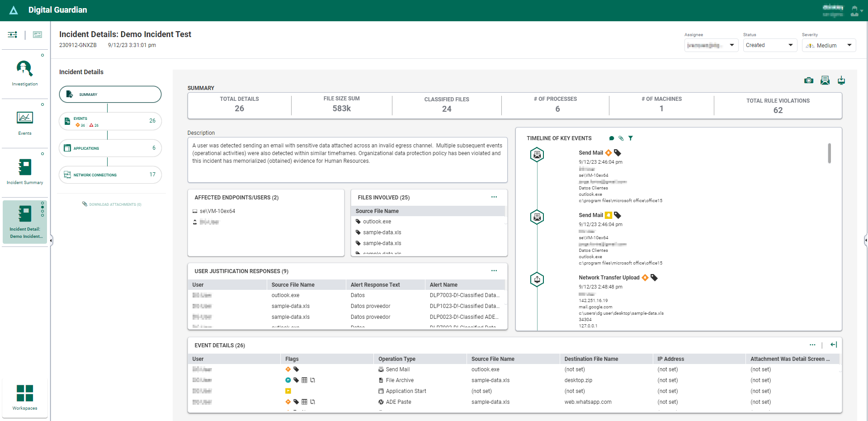868x421 pixels.
Task: Select the Applications section
Action: pyautogui.click(x=110, y=148)
